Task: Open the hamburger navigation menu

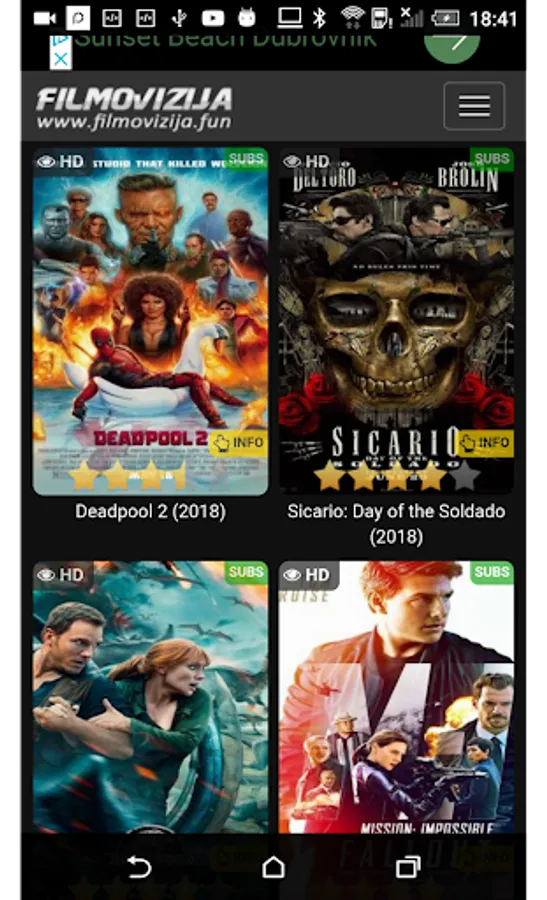Action: pos(474,106)
